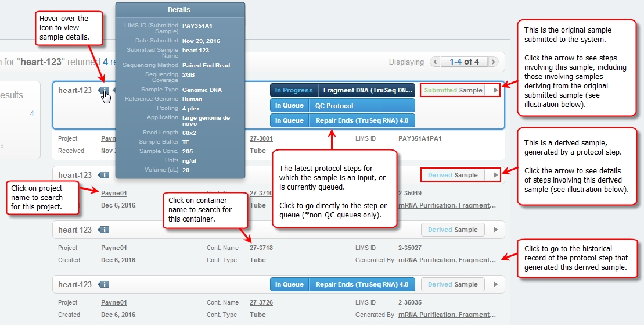
Task: Open mRNA Purification link in third sample
Action: point(447,260)
